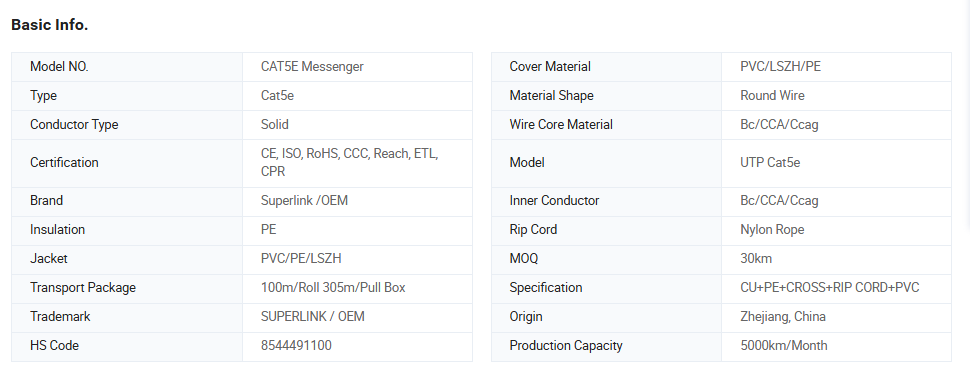Click the Insulation PE value
Screen dimensions: 970x380
pos(268,230)
